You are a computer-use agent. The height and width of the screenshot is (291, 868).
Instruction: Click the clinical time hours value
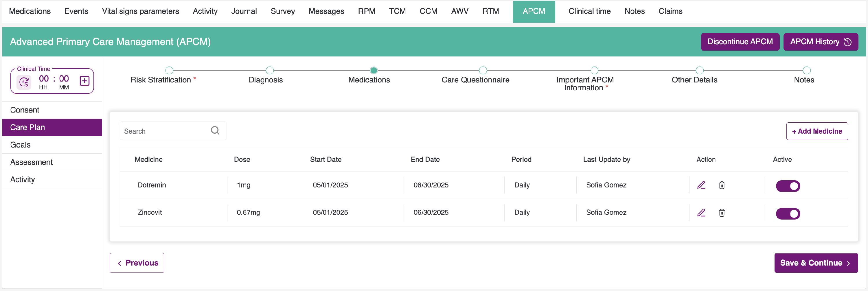click(x=44, y=78)
